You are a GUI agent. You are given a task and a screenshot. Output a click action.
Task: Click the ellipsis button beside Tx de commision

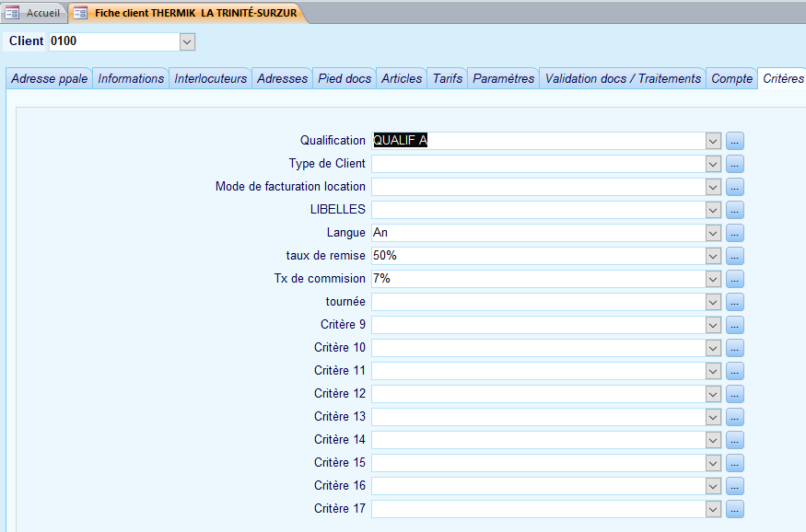click(734, 279)
